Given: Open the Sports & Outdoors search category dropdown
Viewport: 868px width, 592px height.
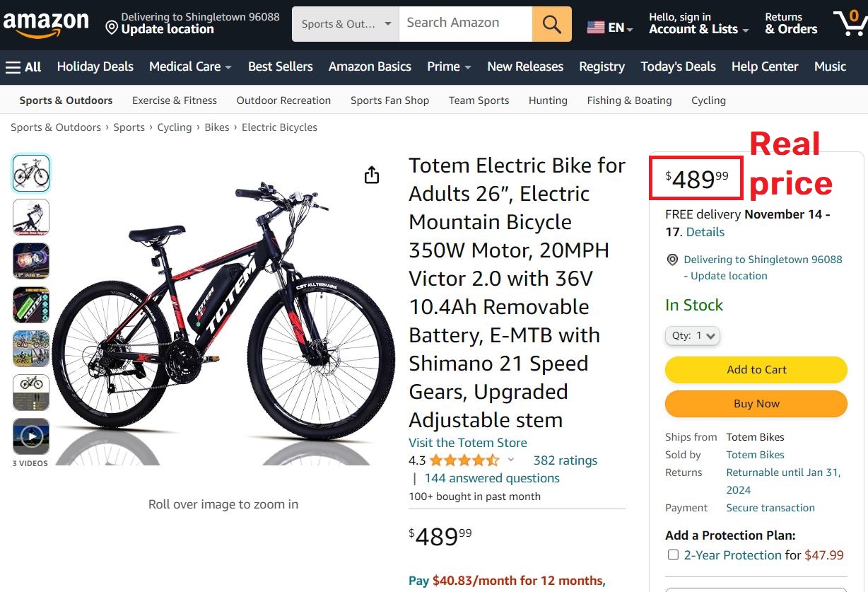Looking at the screenshot, I should pyautogui.click(x=345, y=23).
